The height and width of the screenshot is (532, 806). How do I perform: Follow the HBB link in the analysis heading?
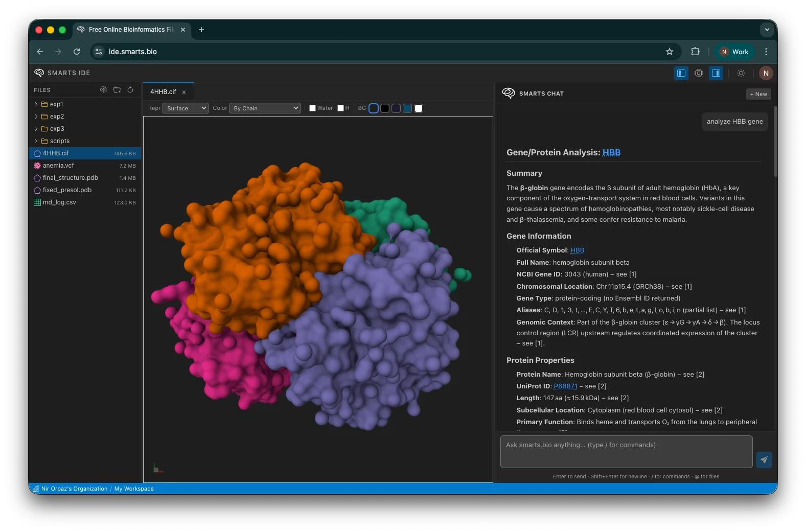coord(611,152)
